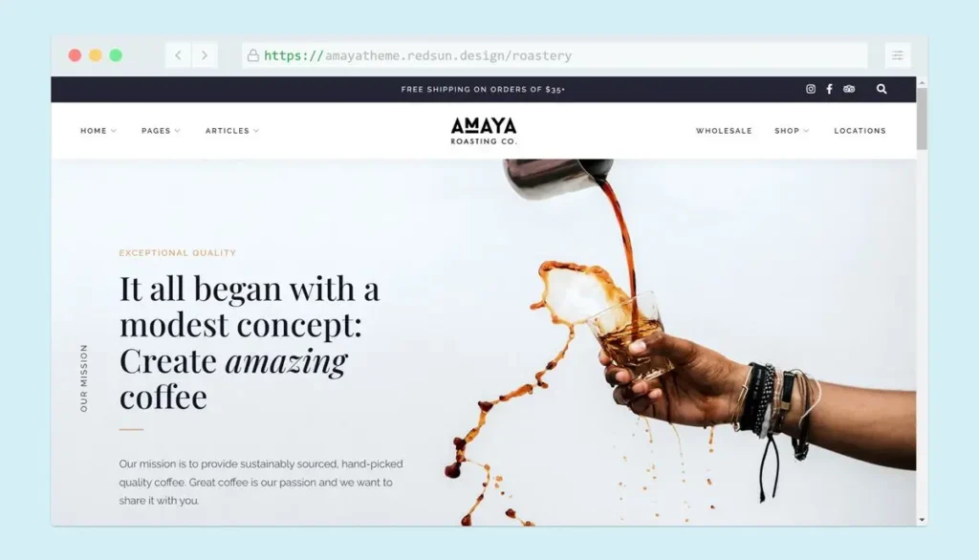Expand the Home dropdown menu
The image size is (979, 560).
click(x=98, y=131)
